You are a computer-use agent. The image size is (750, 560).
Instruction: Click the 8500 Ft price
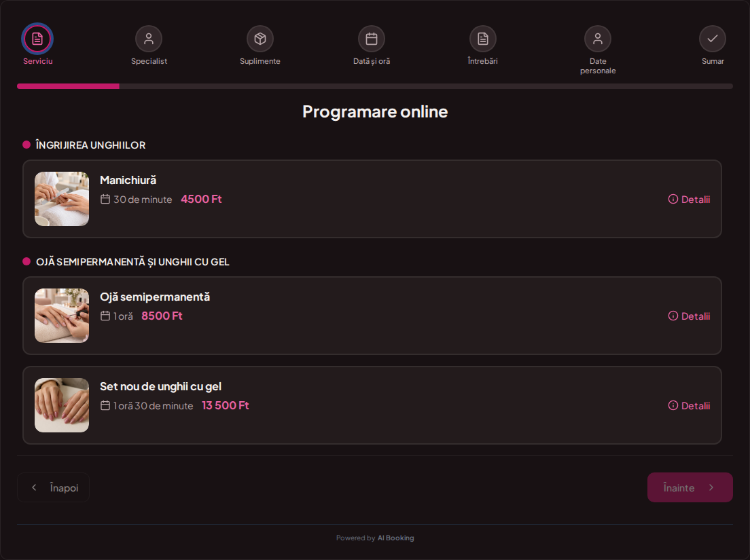pyautogui.click(x=162, y=316)
